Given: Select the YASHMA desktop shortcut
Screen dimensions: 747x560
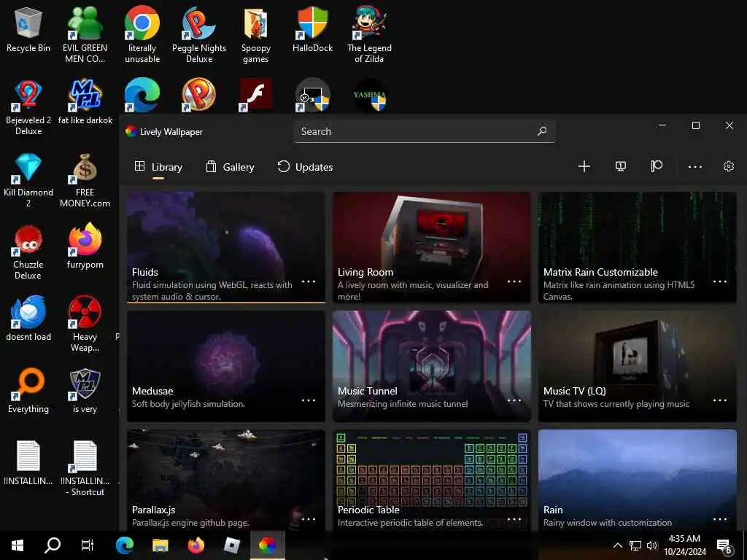Looking at the screenshot, I should pos(369,96).
